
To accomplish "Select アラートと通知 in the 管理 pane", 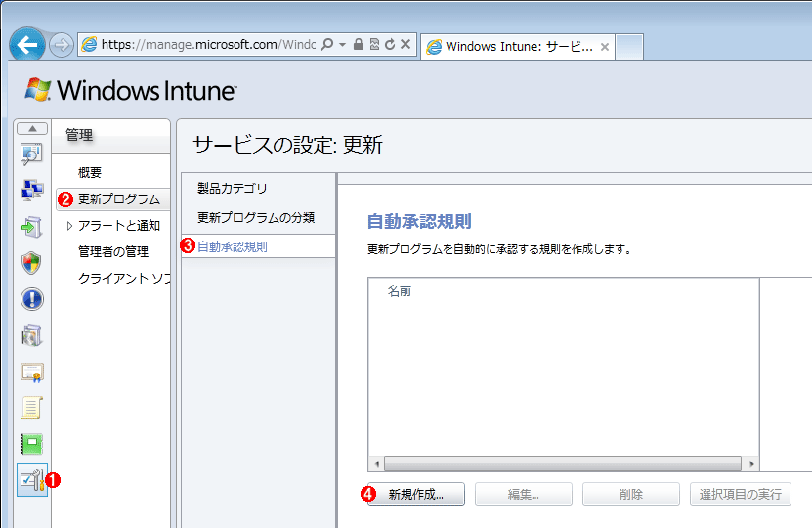I will pos(119,226).
